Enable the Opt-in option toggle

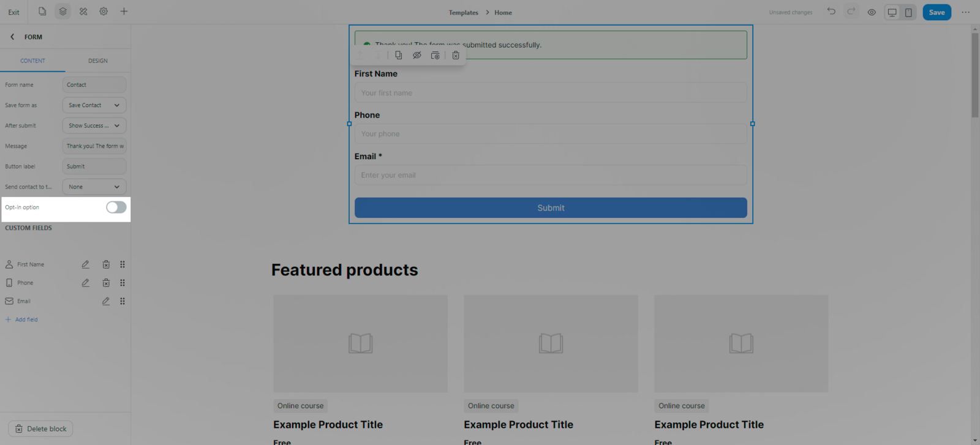tap(116, 208)
